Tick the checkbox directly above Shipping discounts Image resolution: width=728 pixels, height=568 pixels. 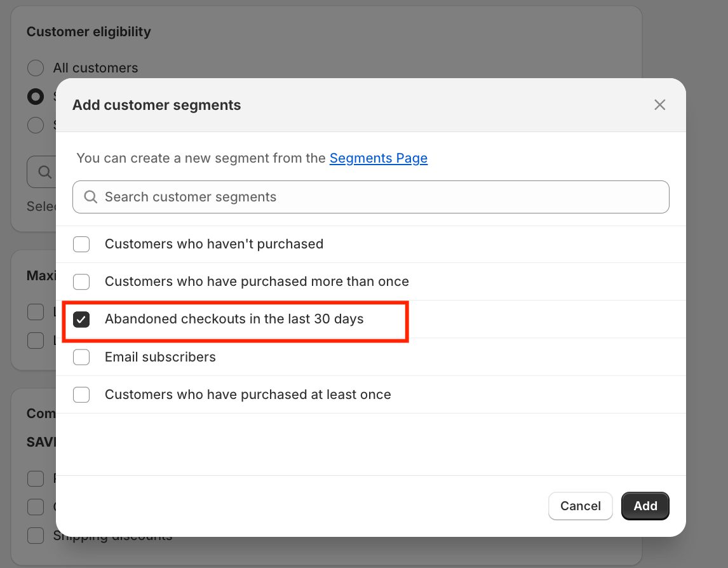coord(36,507)
